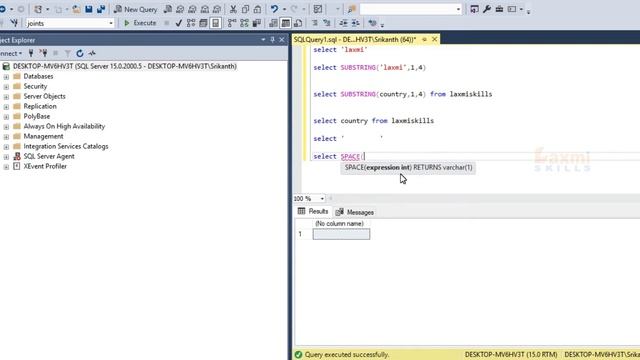Click the Disconnect plug icon in Object Explorer
The height and width of the screenshot is (360, 640).
pyautogui.click(x=43, y=53)
